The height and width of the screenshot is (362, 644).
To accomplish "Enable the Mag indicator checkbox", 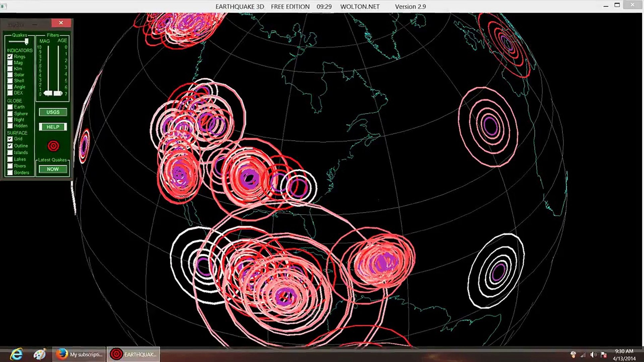I will [10, 63].
